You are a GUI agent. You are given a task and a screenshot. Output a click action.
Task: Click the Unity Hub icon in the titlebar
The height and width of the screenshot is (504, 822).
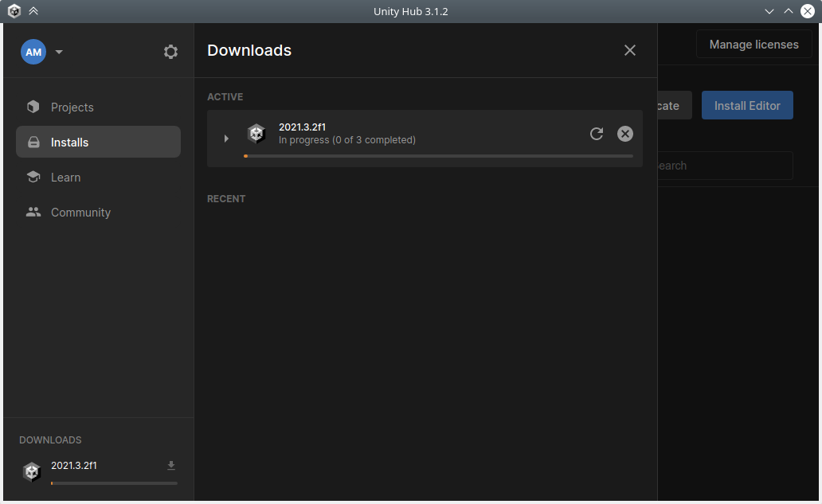coord(14,11)
